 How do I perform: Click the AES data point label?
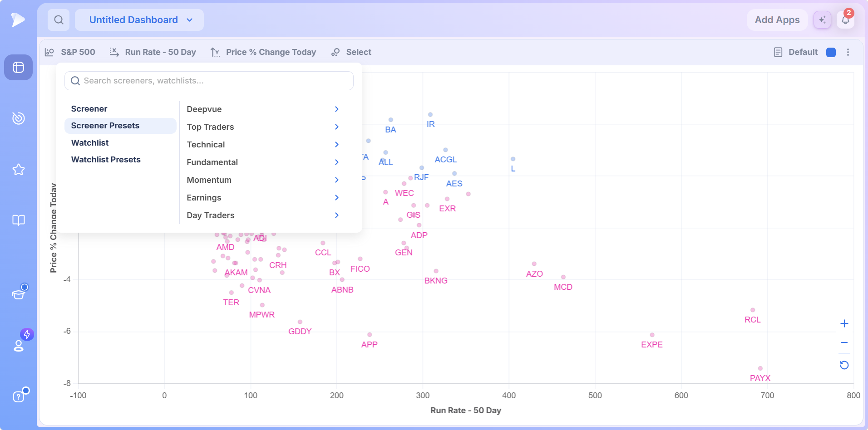pyautogui.click(x=454, y=184)
